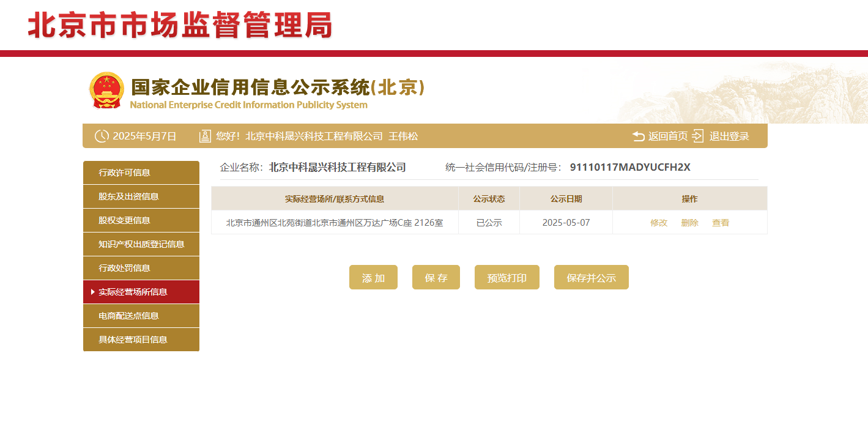Click the 保存并公示 button
The image size is (868, 443).
(x=592, y=277)
